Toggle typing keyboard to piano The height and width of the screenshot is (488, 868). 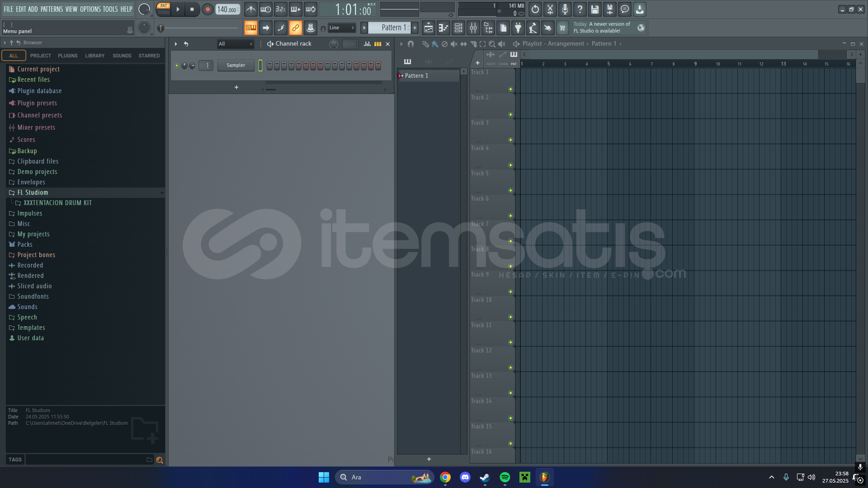pyautogui.click(x=250, y=28)
